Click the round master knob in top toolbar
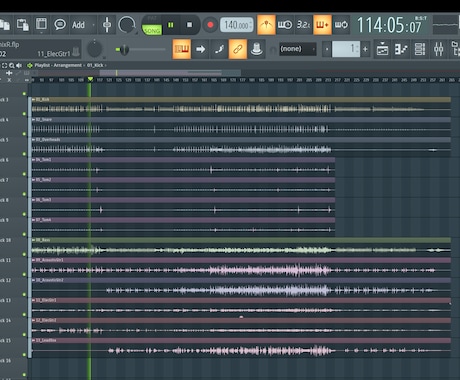Screen dimensions: 460x380 coord(127,25)
